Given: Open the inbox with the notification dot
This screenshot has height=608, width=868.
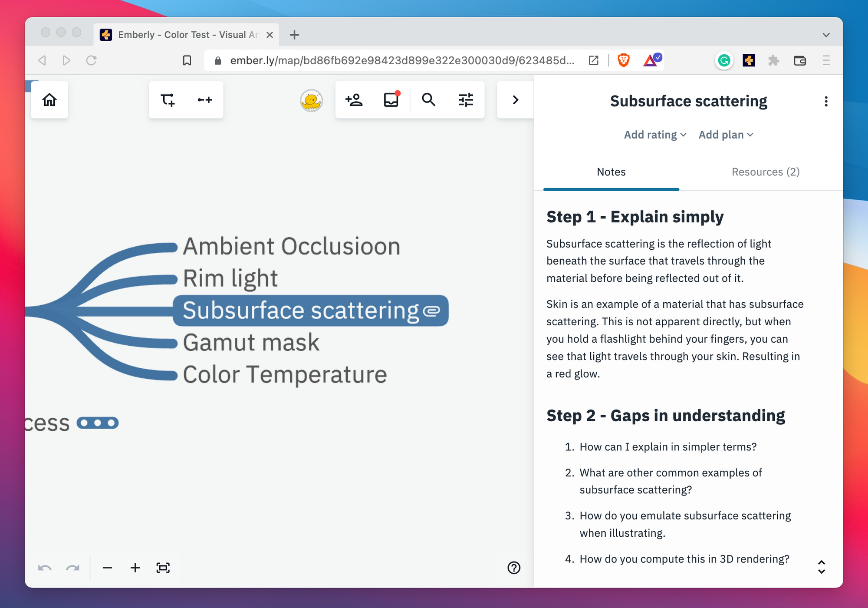Looking at the screenshot, I should [x=391, y=100].
